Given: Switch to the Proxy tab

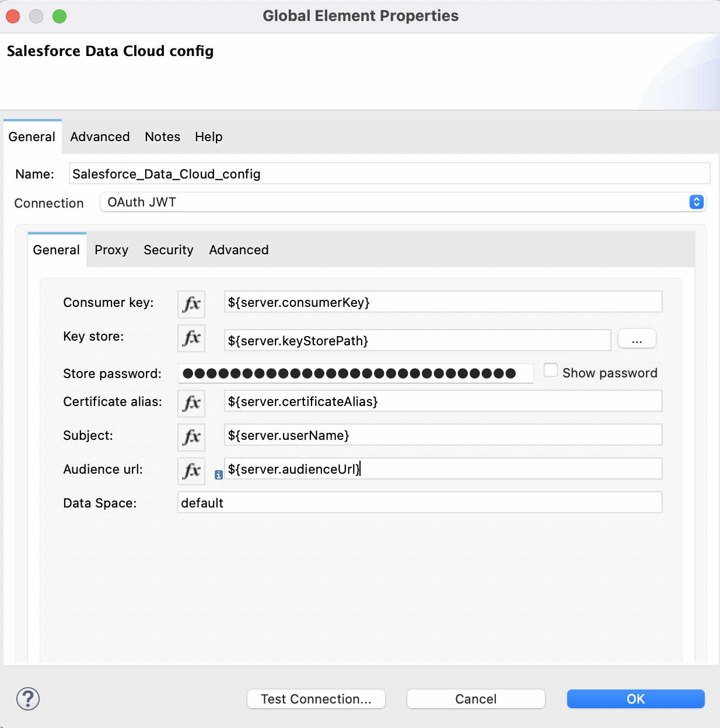Looking at the screenshot, I should coord(111,250).
